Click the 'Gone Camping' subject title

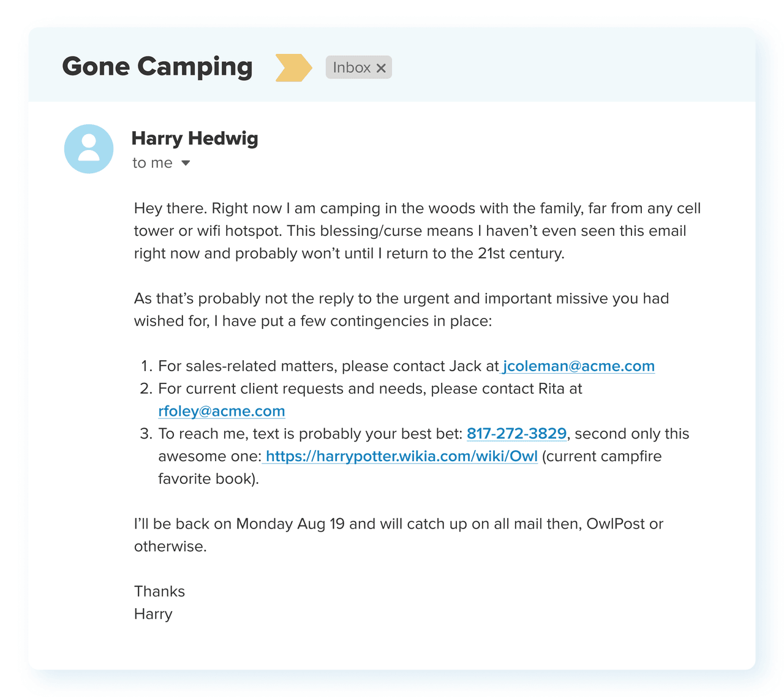(157, 66)
